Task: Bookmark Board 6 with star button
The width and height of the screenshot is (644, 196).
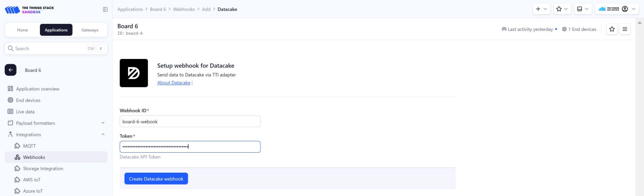Action: pyautogui.click(x=612, y=29)
